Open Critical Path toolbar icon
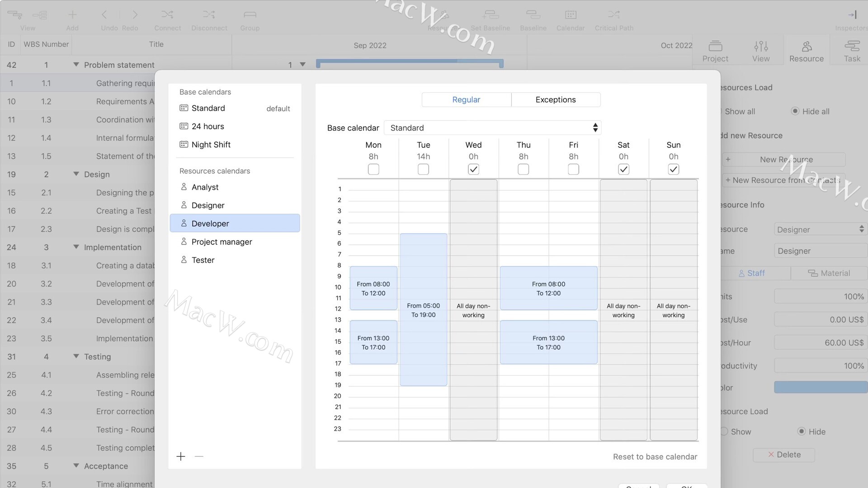This screenshot has height=488, width=868. (x=613, y=15)
